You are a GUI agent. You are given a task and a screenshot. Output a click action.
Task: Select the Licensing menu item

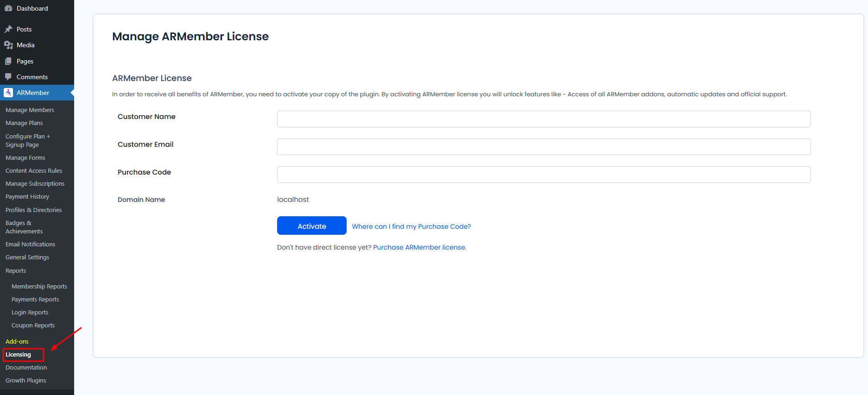pyautogui.click(x=18, y=355)
